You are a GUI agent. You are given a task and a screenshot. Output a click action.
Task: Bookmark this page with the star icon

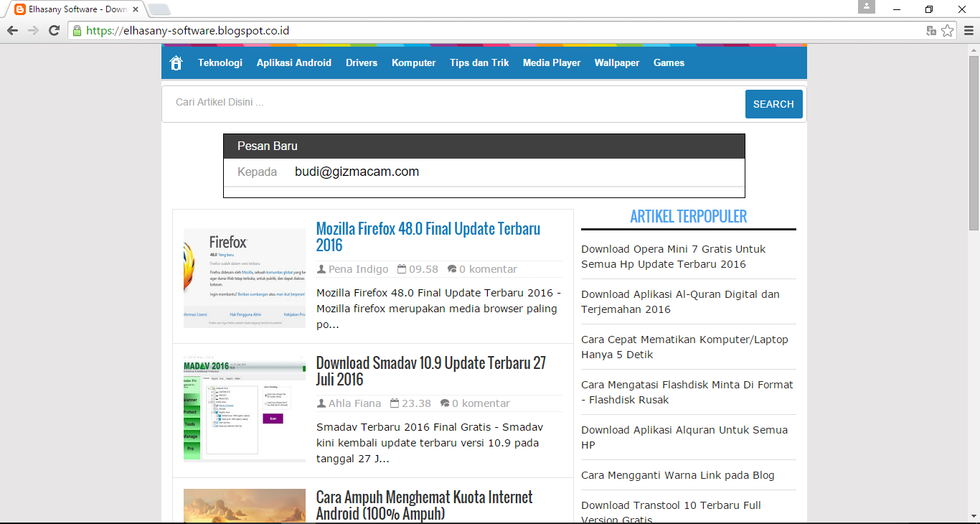coord(948,31)
